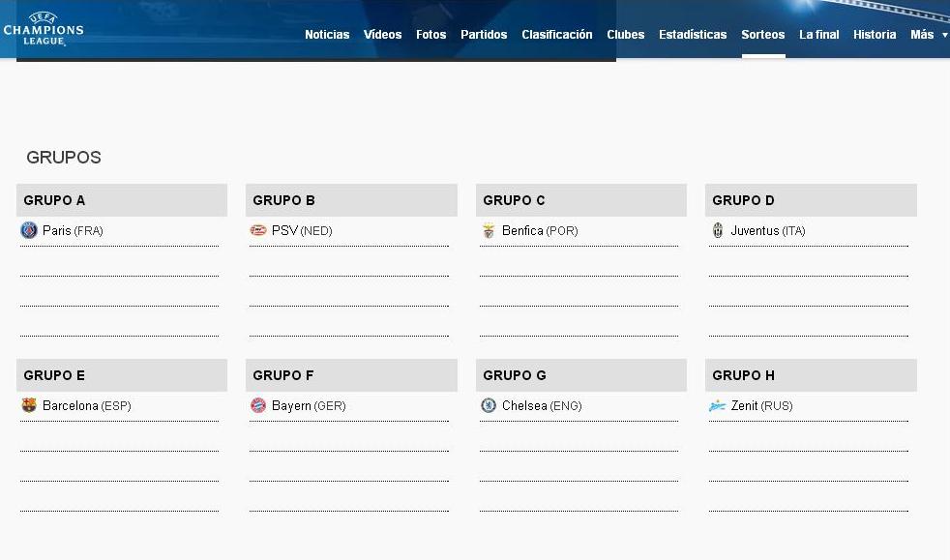950x560 pixels.
Task: Click the UEFA Champions League logo
Action: (x=44, y=29)
